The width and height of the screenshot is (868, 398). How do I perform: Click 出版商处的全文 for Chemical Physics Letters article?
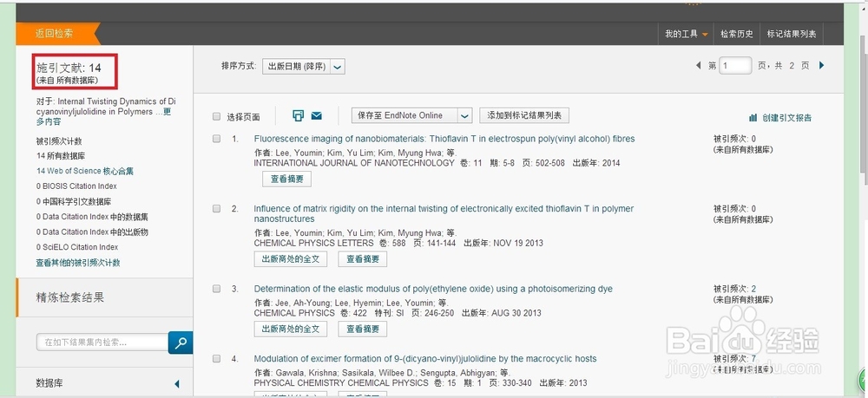(x=291, y=258)
